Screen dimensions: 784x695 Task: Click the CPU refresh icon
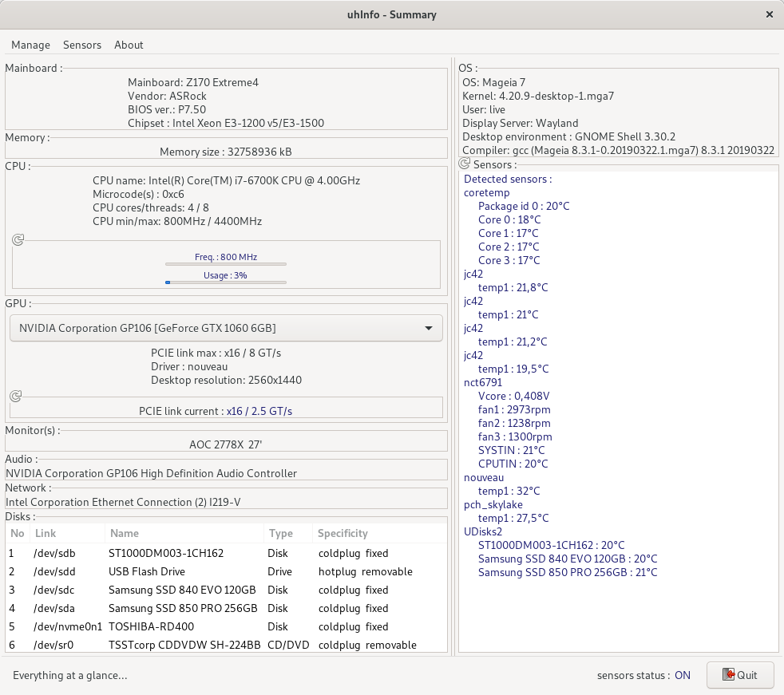pos(18,240)
